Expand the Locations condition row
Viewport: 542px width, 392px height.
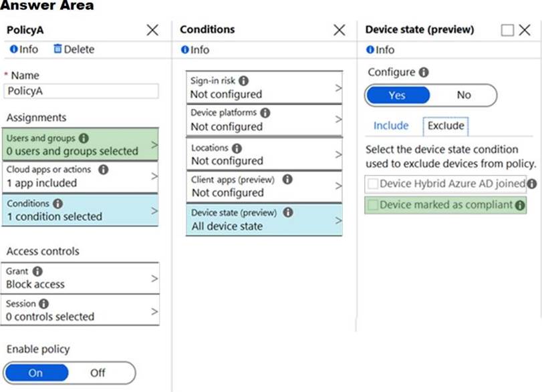[x=264, y=154]
